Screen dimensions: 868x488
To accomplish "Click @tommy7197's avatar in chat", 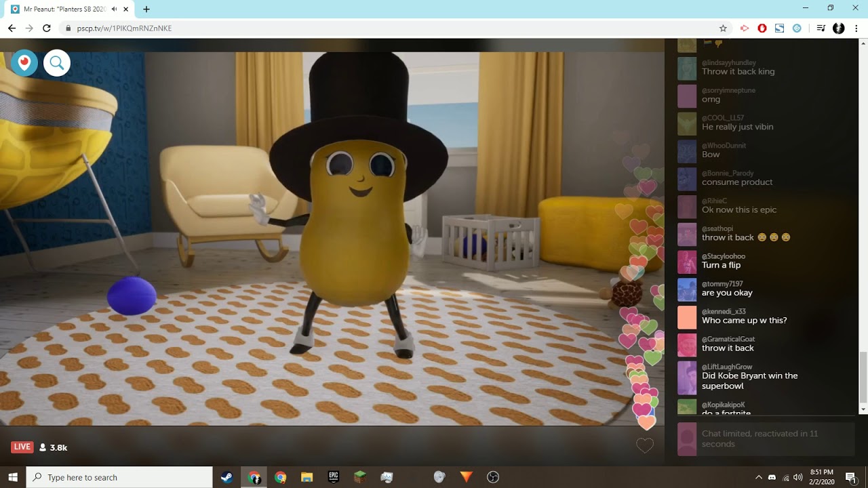I will (x=687, y=289).
